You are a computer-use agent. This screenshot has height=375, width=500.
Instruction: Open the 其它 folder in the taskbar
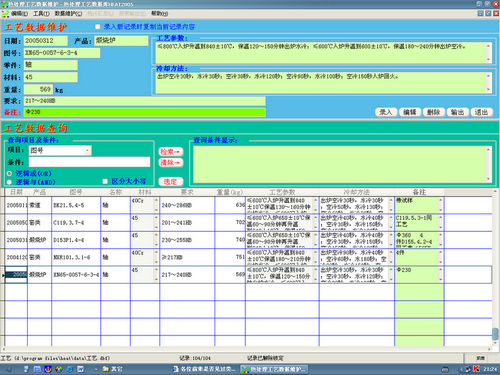[113, 369]
